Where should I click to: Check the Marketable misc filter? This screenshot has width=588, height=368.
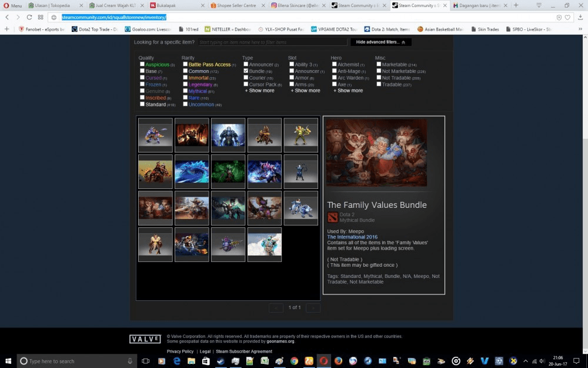[379, 64]
